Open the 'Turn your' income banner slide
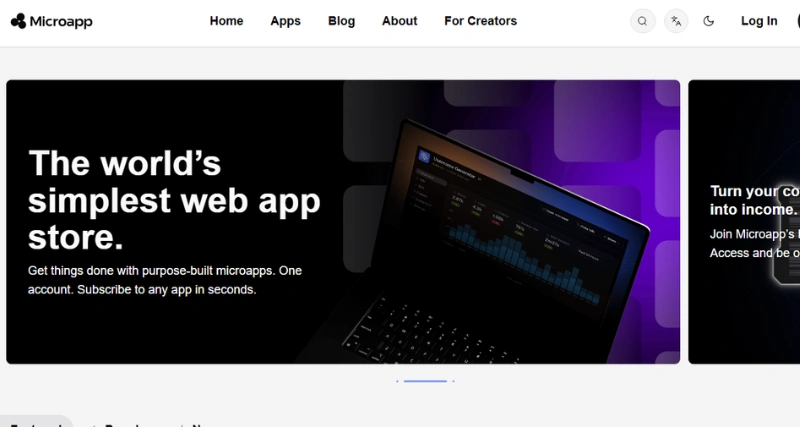Screen dimensions: 800x427 pos(744,222)
